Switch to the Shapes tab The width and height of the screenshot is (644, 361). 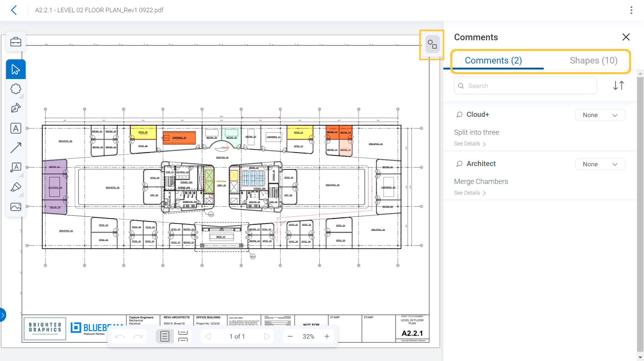pos(593,60)
